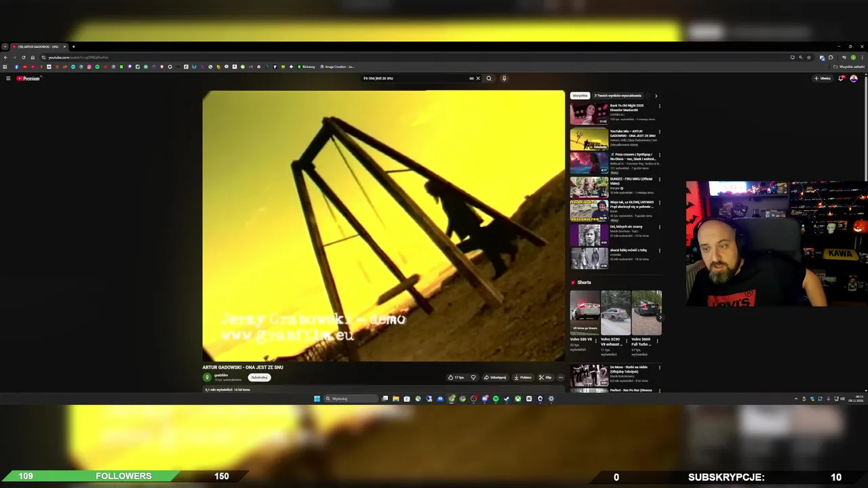Open the Utwórz create button
868x488 pixels.
click(823, 79)
